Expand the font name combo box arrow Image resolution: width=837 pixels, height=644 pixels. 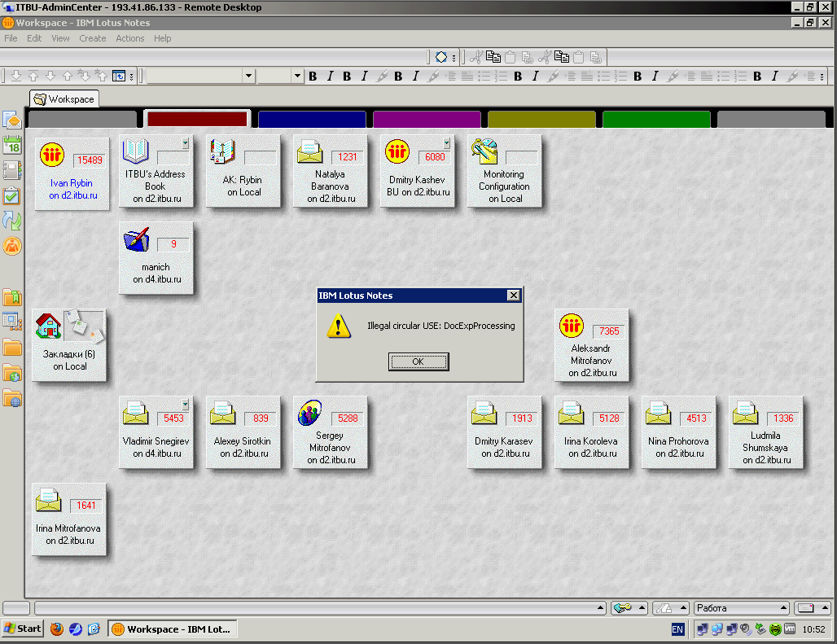pos(248,77)
